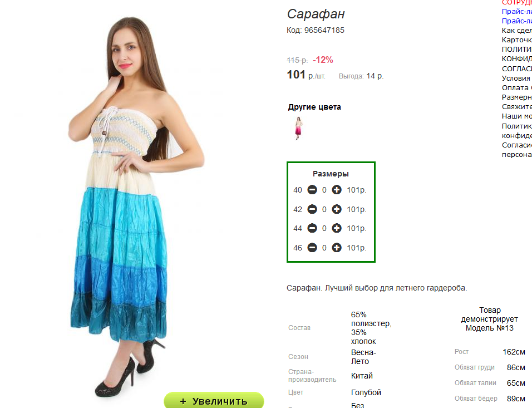532x408 pixels.
Task: Remove one item of size 42
Action: click(312, 209)
